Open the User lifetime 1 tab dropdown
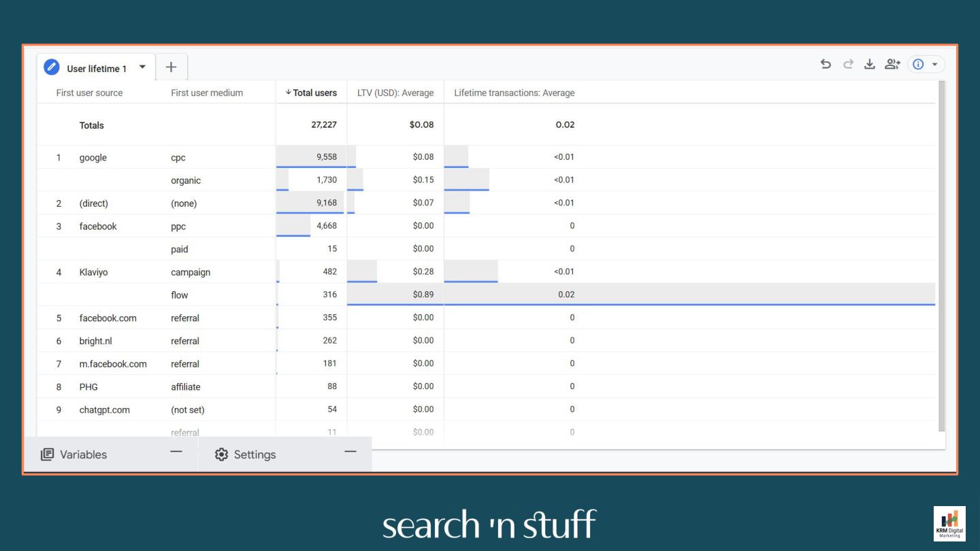This screenshot has height=551, width=980. [142, 67]
